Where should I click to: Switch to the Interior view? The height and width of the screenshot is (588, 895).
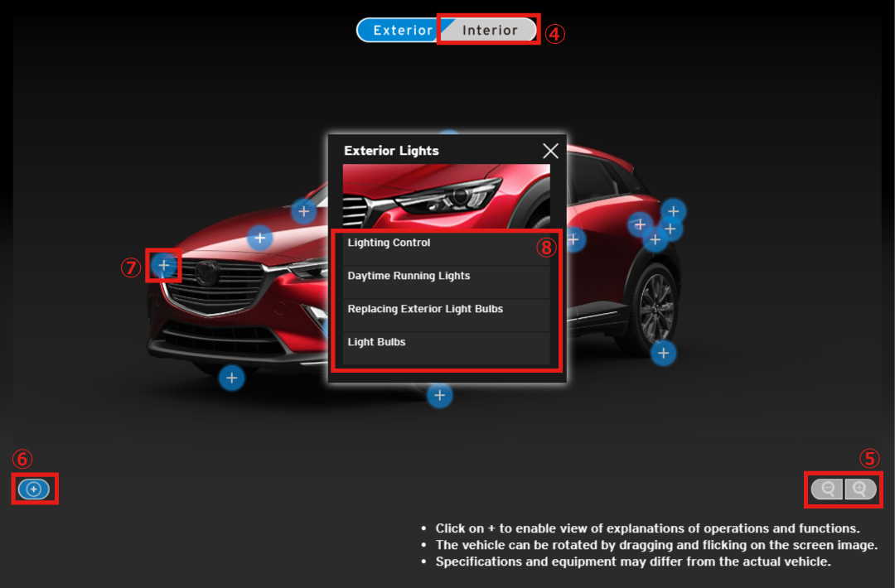[490, 30]
